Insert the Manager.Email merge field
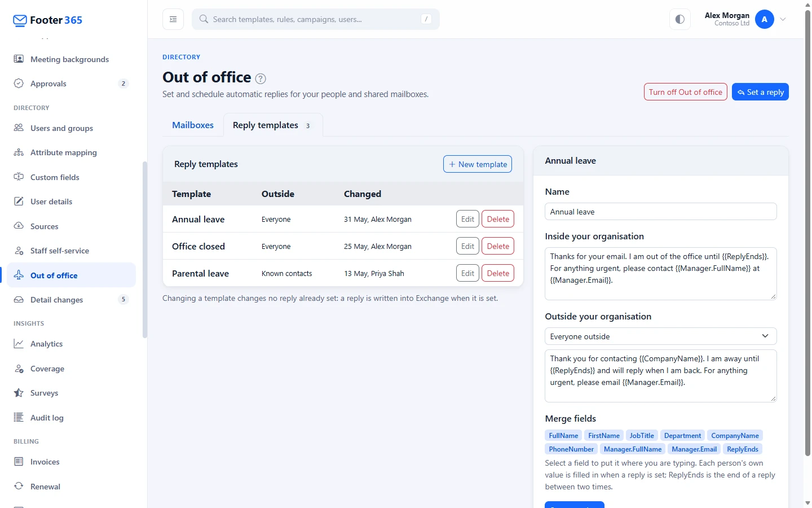Image resolution: width=812 pixels, height=508 pixels. click(x=694, y=449)
